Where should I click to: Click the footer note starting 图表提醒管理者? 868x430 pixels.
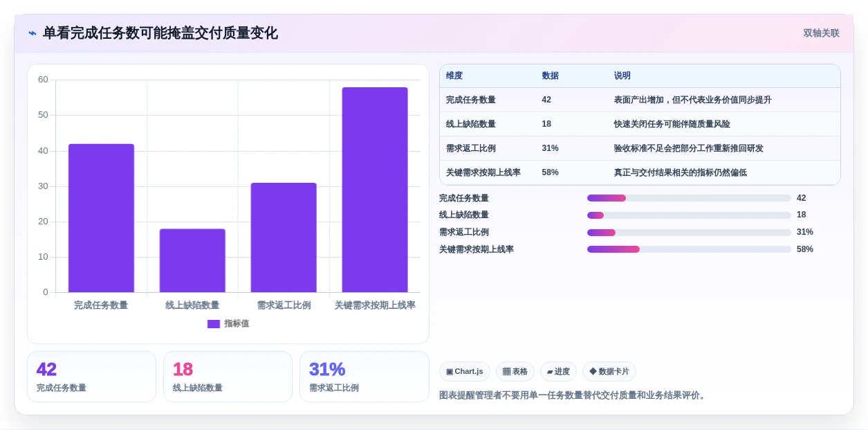(574, 395)
